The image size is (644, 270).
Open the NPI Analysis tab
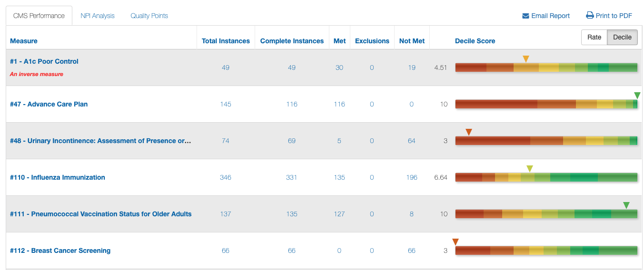click(98, 16)
